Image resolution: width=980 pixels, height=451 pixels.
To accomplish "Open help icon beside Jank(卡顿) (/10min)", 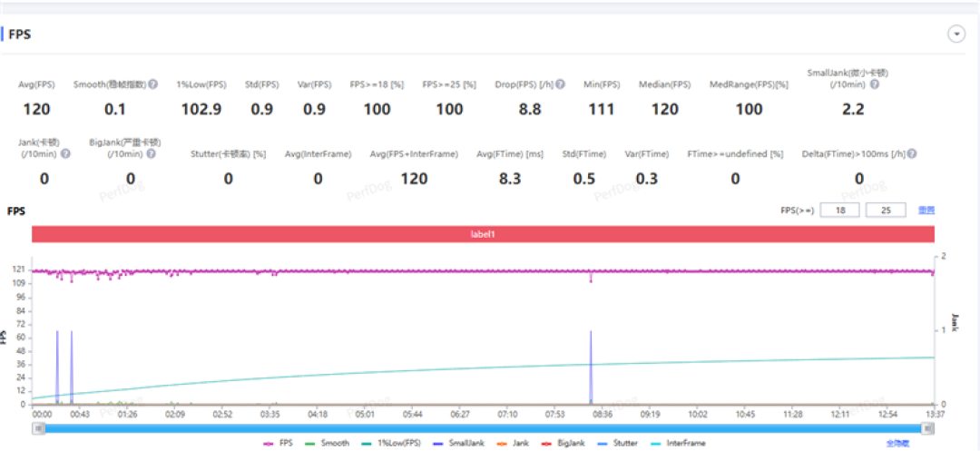I will click(x=65, y=153).
